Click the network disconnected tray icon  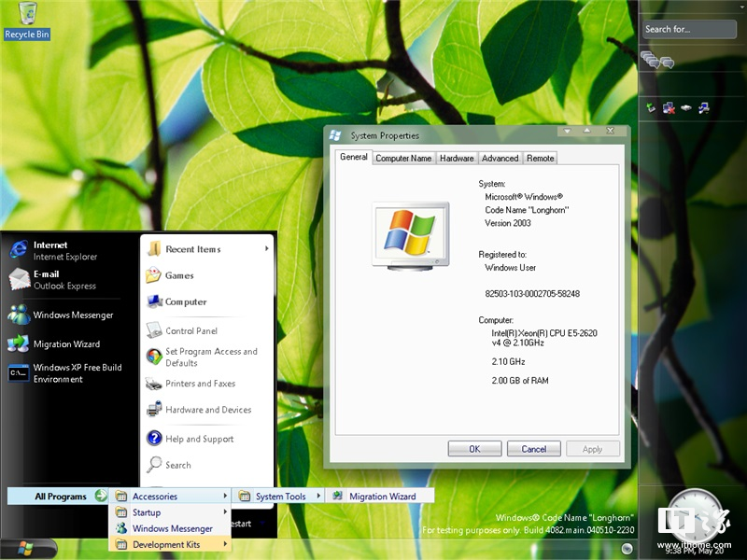click(x=669, y=108)
